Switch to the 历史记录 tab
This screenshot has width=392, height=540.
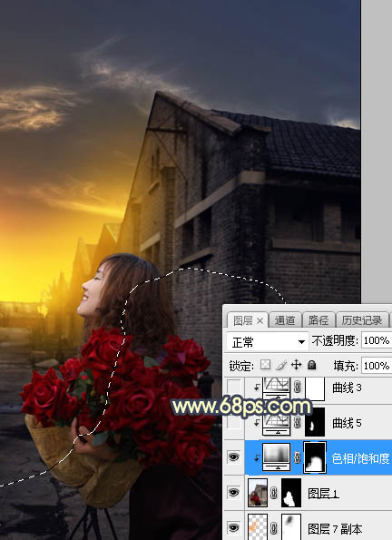362,320
